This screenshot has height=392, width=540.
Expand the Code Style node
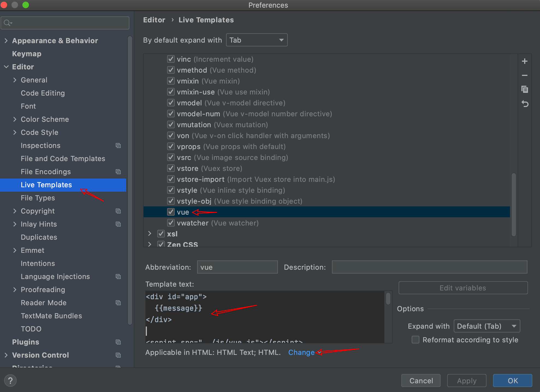point(15,132)
